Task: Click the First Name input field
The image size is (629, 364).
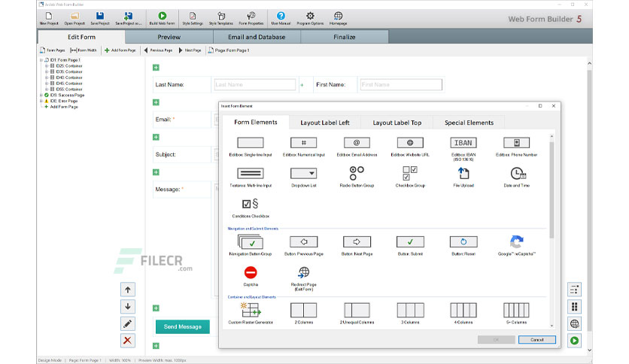Action: [x=401, y=84]
